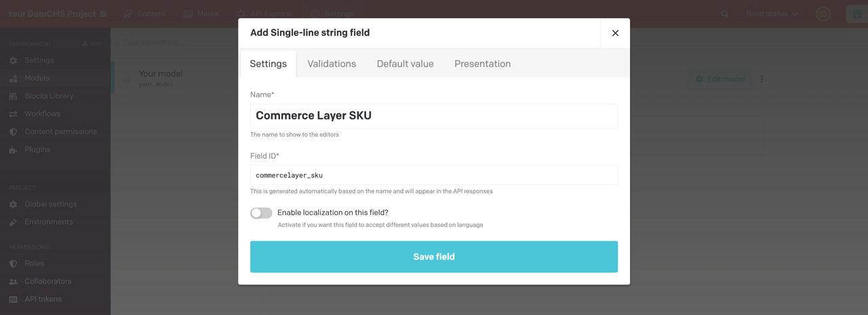This screenshot has width=868, height=315.
Task: Close the Add Single-line string field dialog
Action: pyautogui.click(x=615, y=33)
